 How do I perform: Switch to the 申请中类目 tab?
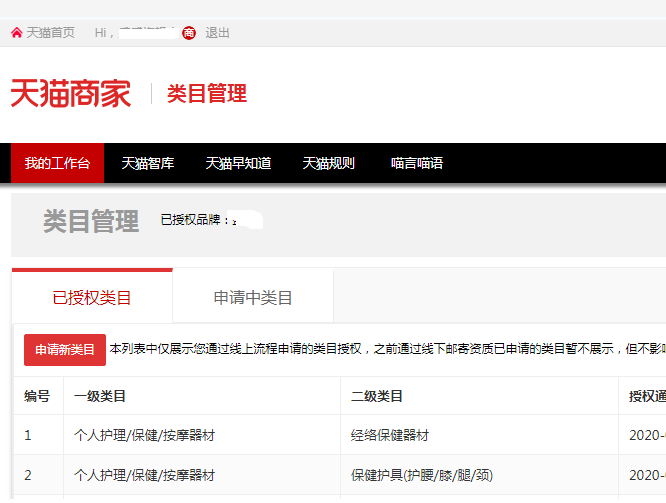253,297
